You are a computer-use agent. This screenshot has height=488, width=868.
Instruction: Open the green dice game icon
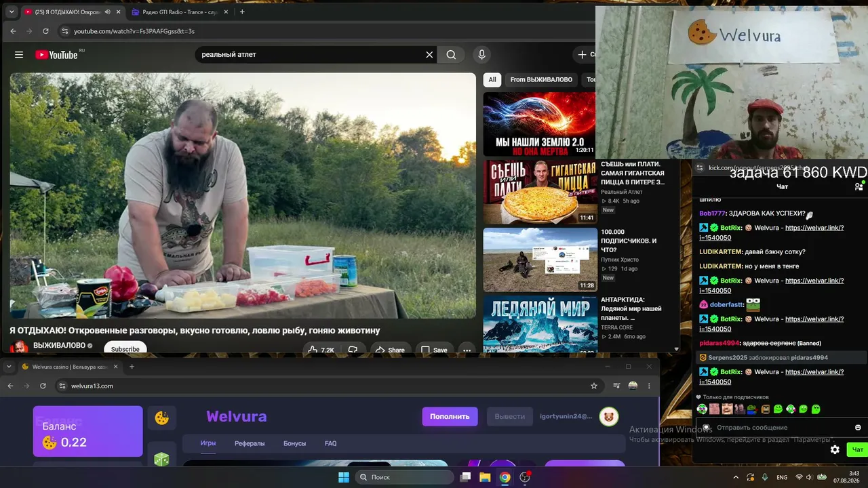click(x=161, y=460)
